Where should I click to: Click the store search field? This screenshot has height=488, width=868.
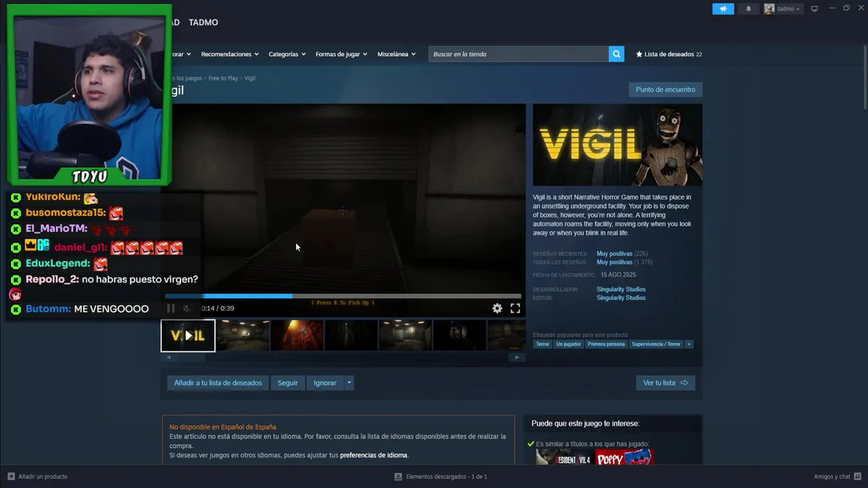point(519,54)
